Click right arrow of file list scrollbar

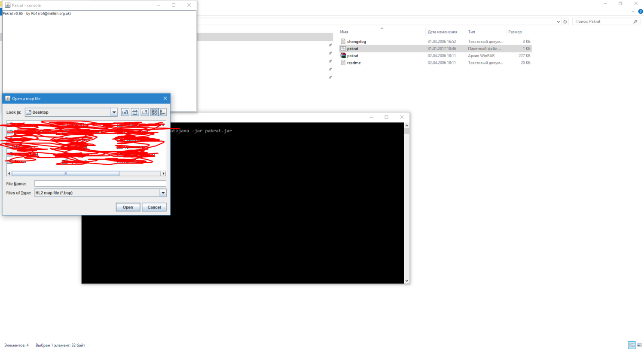click(x=163, y=174)
